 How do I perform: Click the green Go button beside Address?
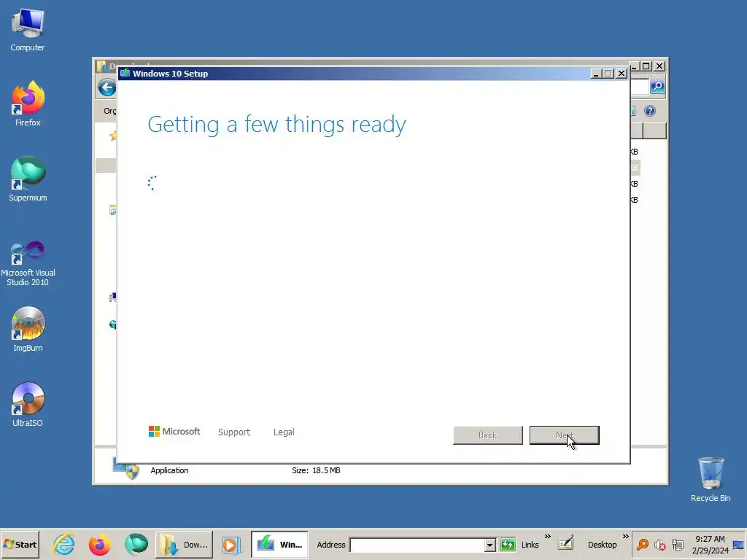[508, 544]
